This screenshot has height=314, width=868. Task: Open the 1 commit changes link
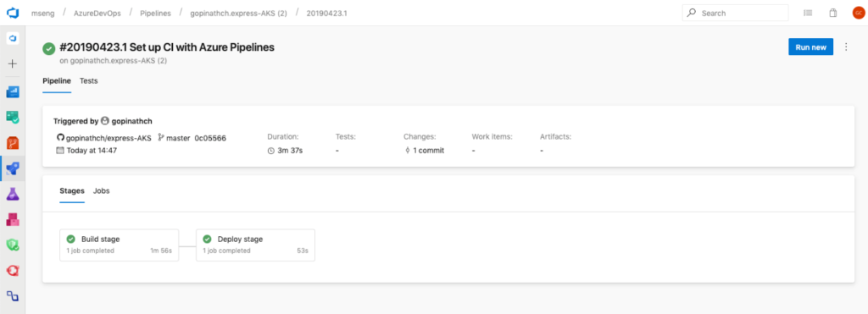428,151
